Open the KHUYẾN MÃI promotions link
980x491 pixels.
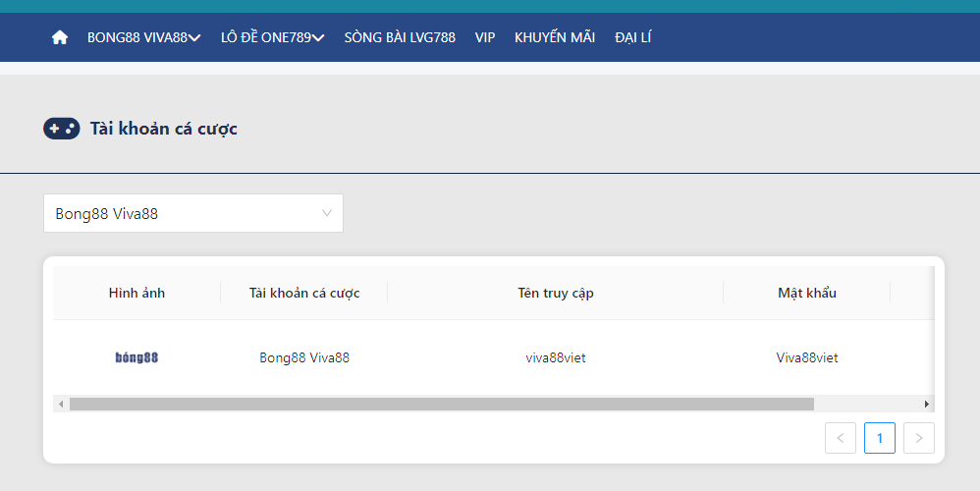(x=555, y=37)
